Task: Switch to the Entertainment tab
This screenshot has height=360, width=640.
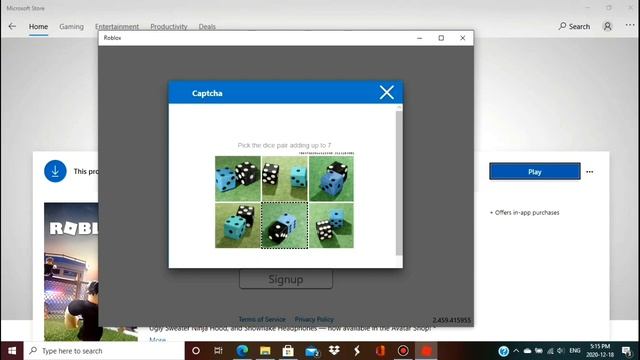Action: coord(117,27)
